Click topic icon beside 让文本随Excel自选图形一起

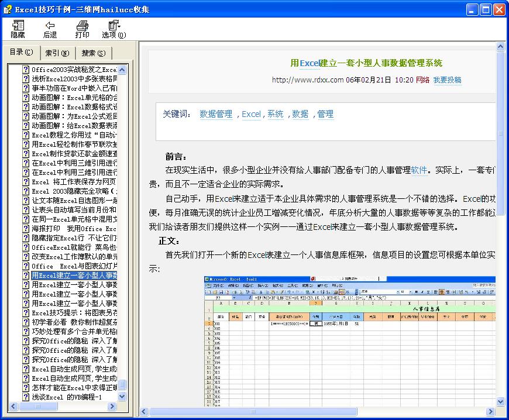pos(26,200)
